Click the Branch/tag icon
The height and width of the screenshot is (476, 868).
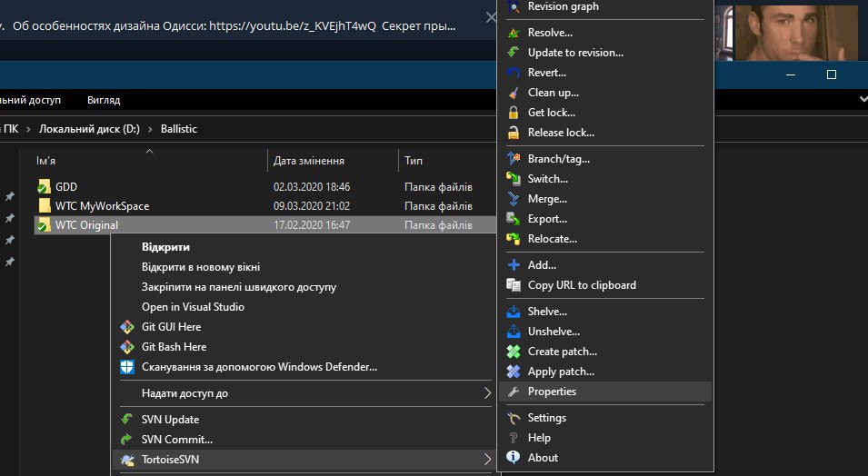pos(514,159)
